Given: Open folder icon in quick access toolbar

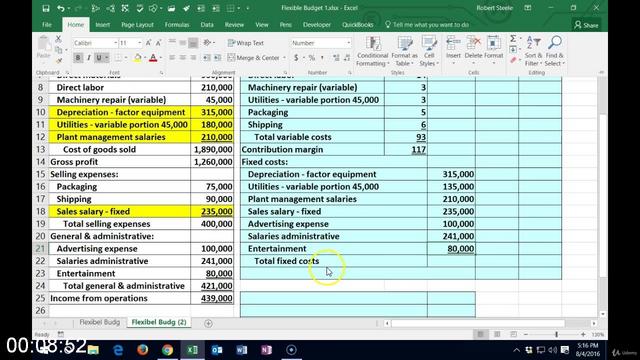Looking at the screenshot, I should click(171, 8).
